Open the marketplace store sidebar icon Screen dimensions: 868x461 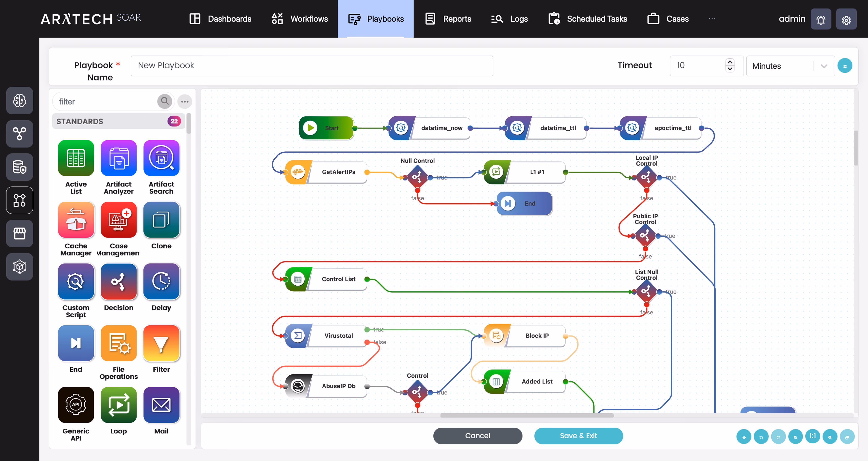20,234
